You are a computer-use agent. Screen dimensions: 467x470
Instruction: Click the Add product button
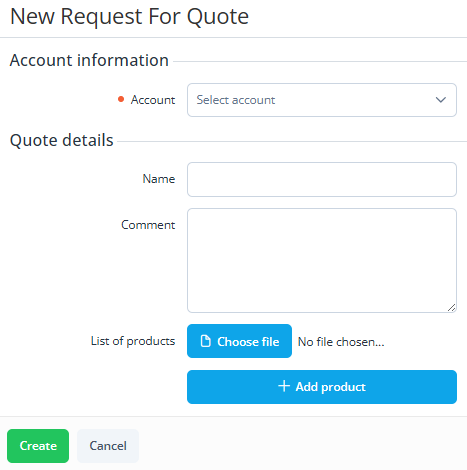click(322, 387)
